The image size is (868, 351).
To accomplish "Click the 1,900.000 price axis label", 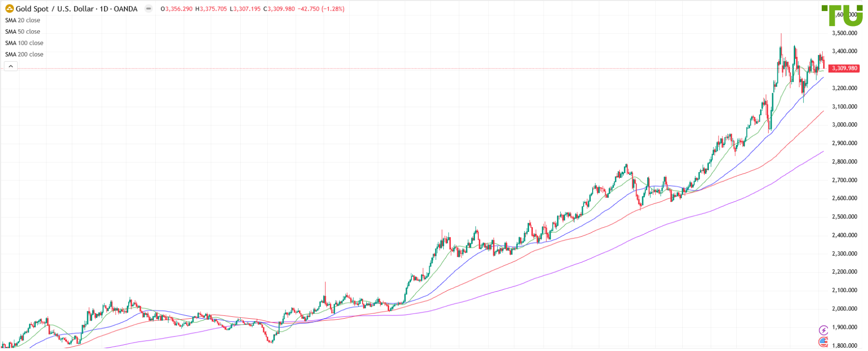I will (844, 327).
